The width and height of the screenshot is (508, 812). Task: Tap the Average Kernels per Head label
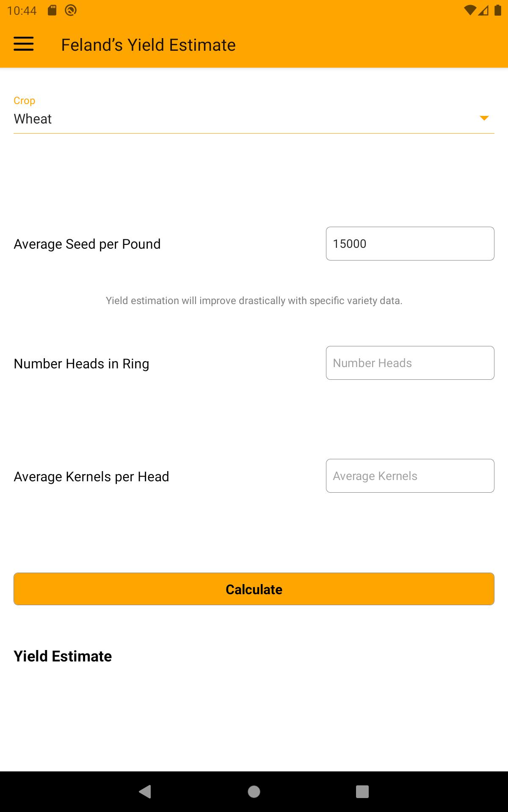91,477
